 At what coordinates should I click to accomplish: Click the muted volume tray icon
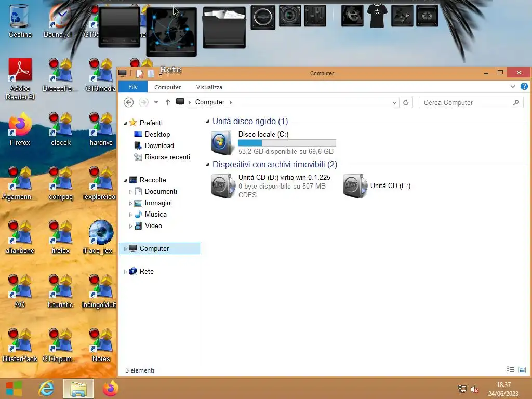tap(475, 389)
